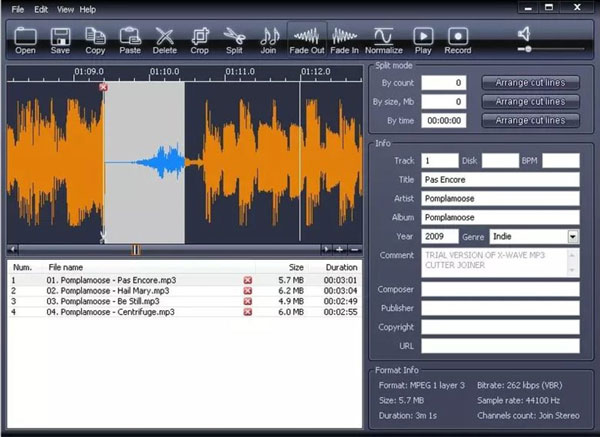Click Arrange cut lines next to By time
Image resolution: width=600 pixels, height=437 pixels.
tap(530, 121)
